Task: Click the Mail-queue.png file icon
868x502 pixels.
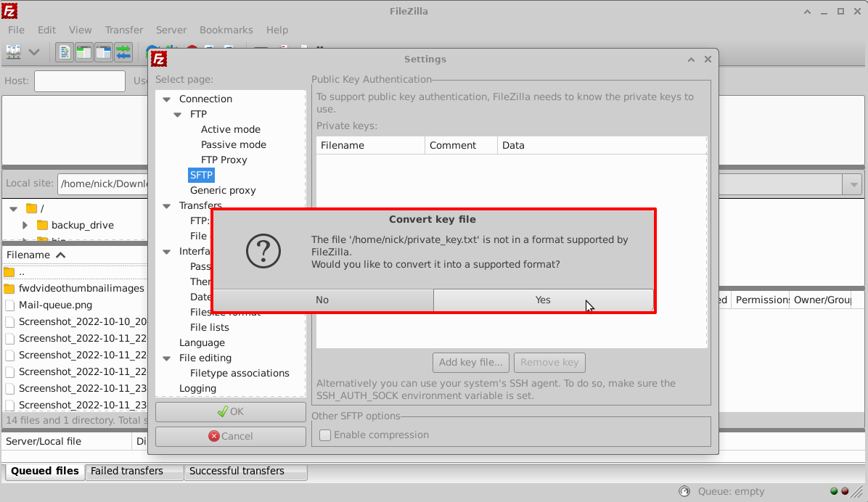Action: (10, 305)
